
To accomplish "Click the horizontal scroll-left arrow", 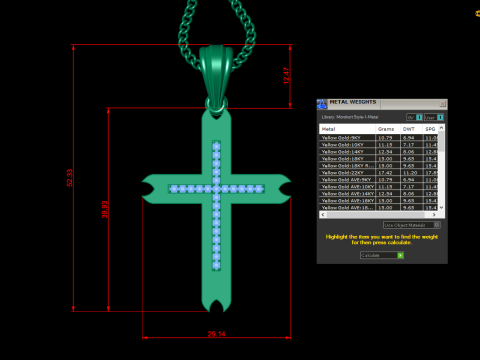I will (x=323, y=215).
